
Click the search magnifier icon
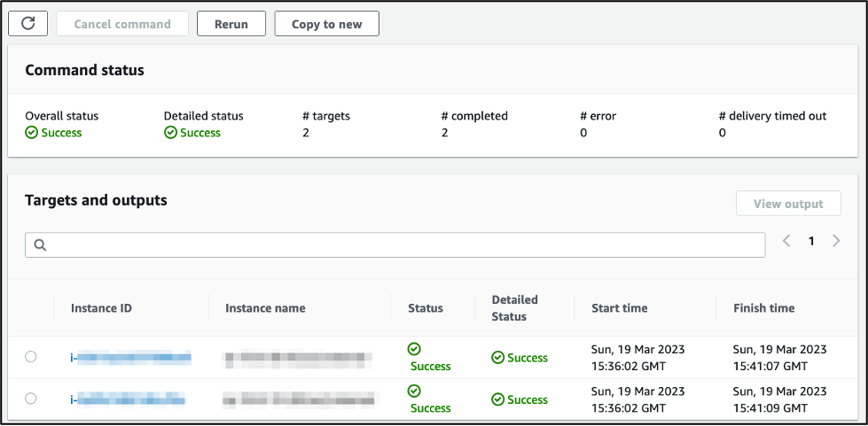click(39, 245)
